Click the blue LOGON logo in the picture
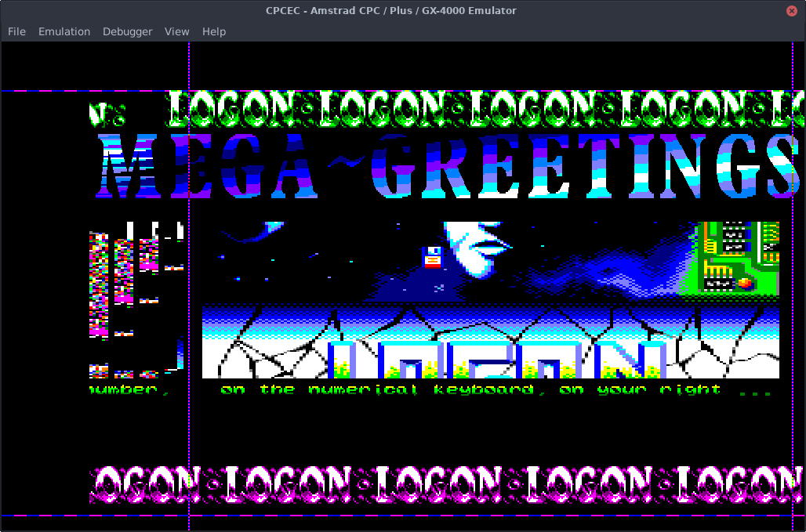The height and width of the screenshot is (532, 806). [x=497, y=360]
